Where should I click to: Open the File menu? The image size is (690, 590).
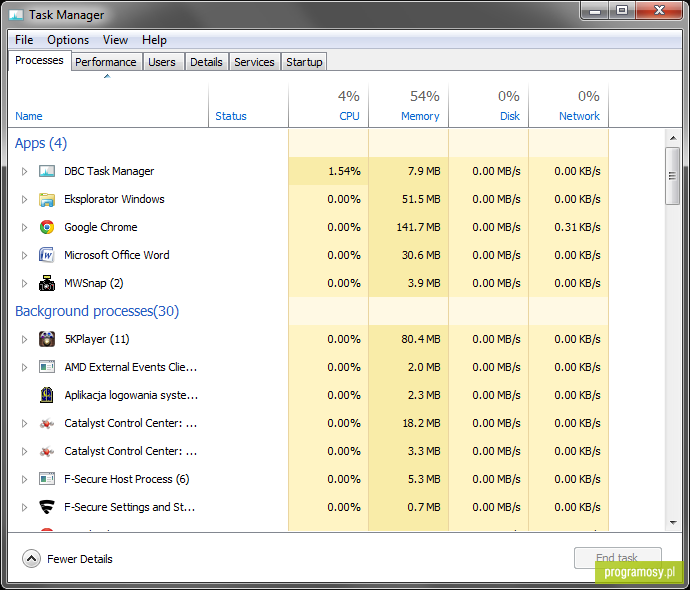24,40
